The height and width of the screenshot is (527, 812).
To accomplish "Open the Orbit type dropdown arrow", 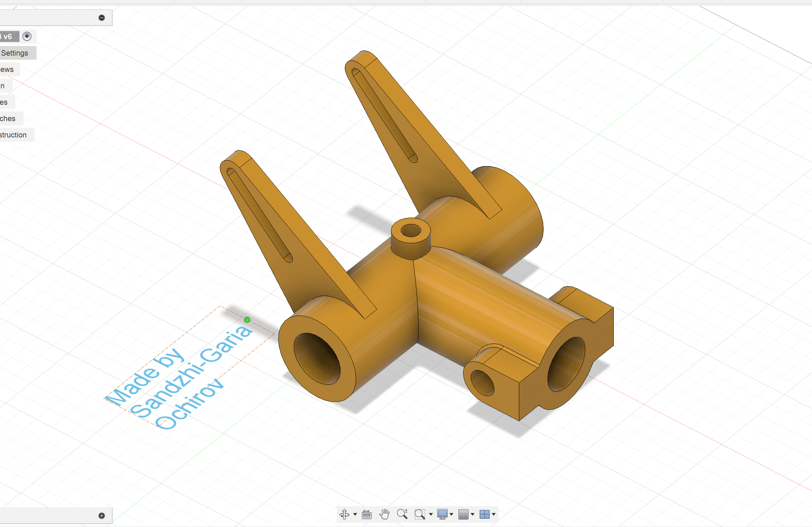I will point(355,514).
